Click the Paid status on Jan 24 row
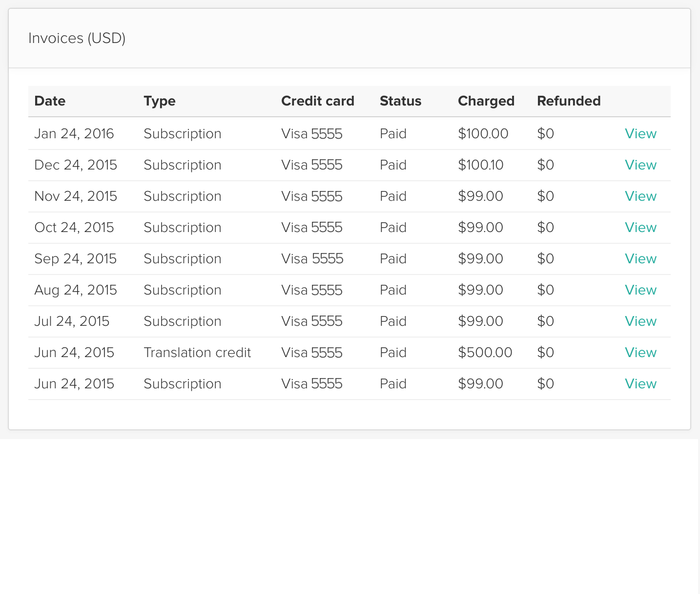 click(393, 133)
